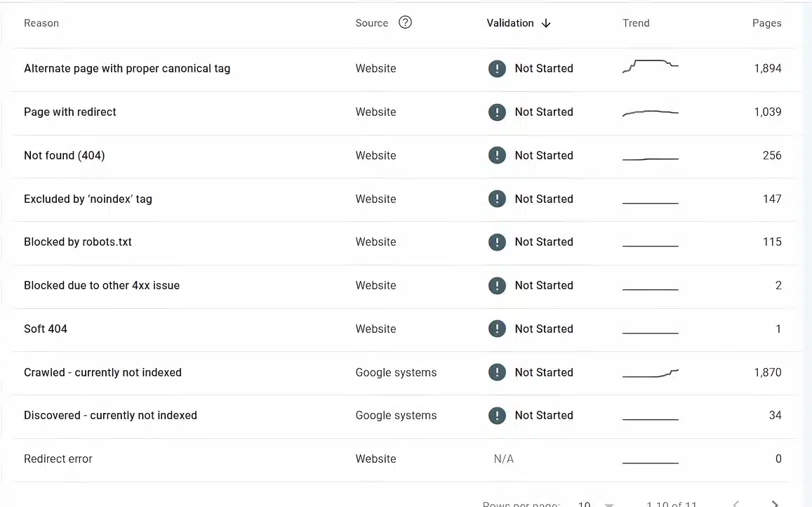Screen dimensions: 812x507
Task: Click Not Started icon for "Blocked due to other 4xx issue"
Action: [x=497, y=285]
